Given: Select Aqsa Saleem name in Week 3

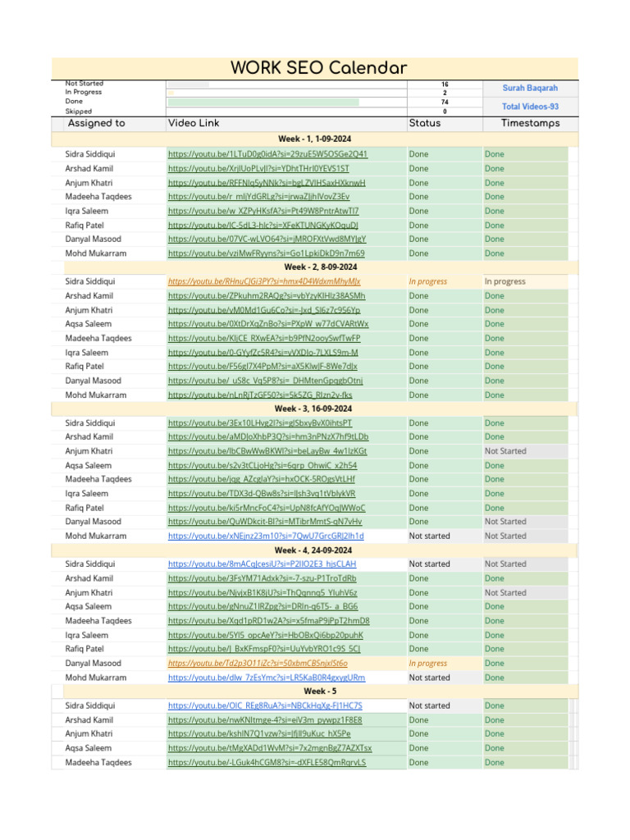Looking at the screenshot, I should point(89,466).
